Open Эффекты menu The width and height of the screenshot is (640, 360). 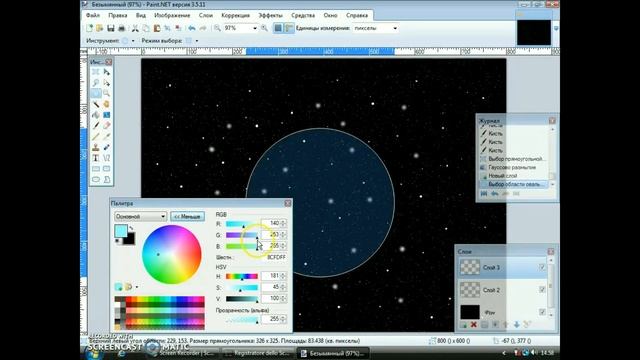pos(270,16)
